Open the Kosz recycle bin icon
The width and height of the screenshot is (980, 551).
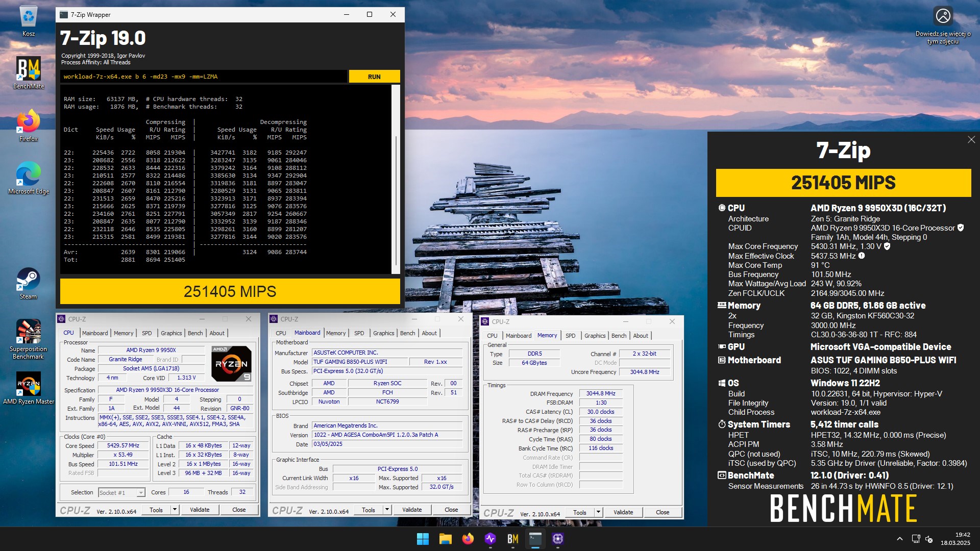(29, 21)
